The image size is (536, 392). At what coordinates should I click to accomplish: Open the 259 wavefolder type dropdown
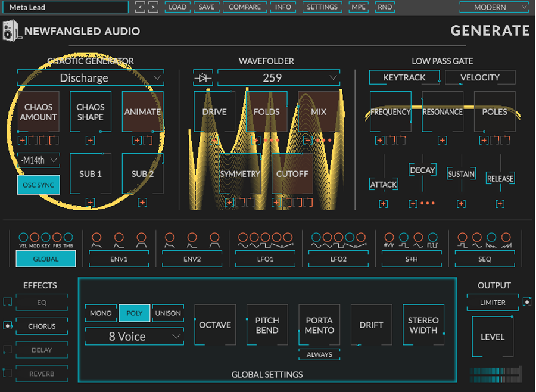coord(279,78)
